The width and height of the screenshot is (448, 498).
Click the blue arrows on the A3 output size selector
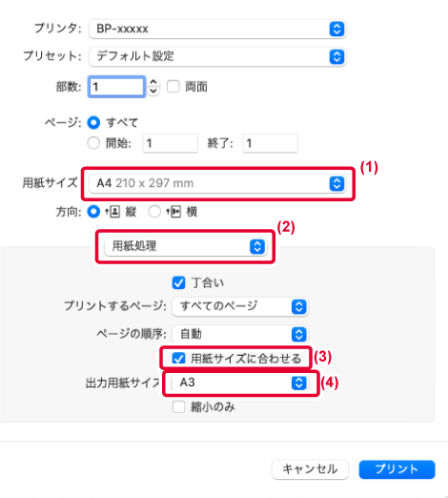click(x=298, y=383)
